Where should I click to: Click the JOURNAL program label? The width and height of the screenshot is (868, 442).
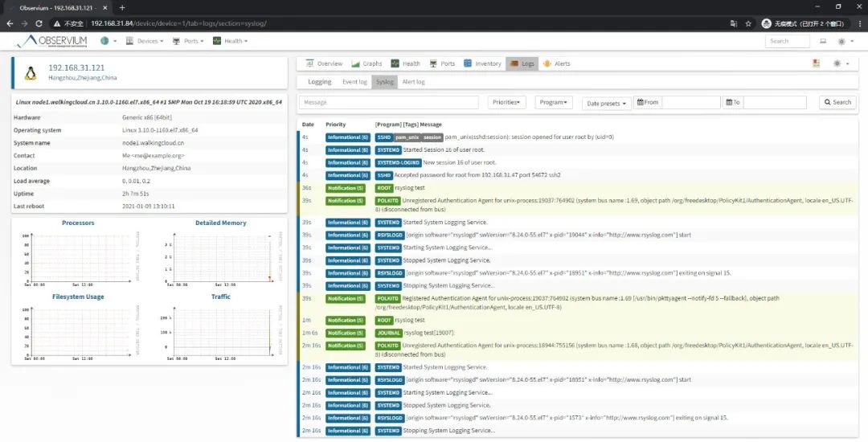click(389, 333)
